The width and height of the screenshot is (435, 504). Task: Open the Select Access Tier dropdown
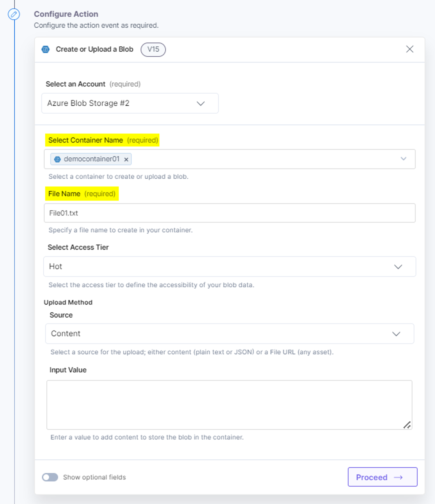click(x=230, y=266)
